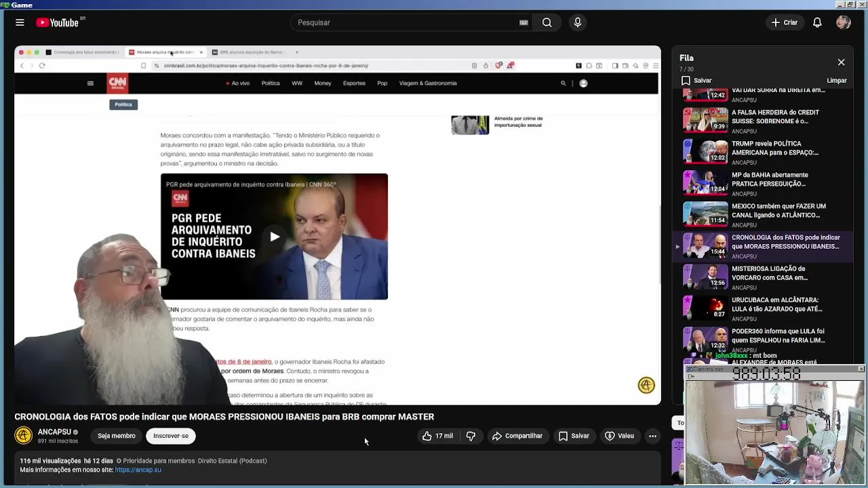The image size is (868, 488).
Task: Like the video with 17 mil thumbs-up
Action: click(x=437, y=436)
